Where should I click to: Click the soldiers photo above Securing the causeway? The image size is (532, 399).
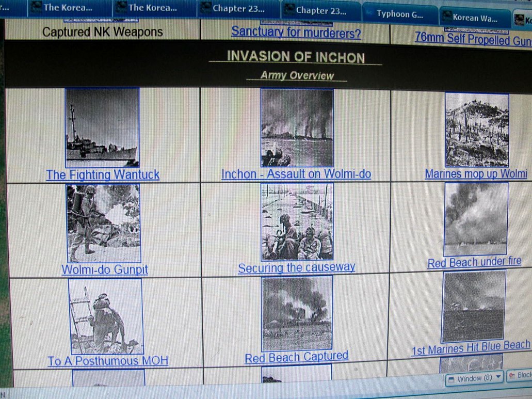click(x=297, y=222)
